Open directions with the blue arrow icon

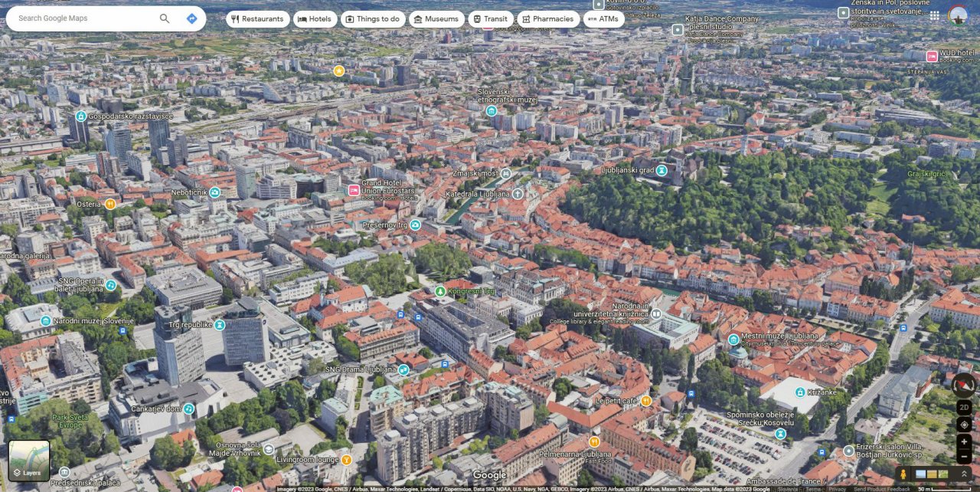(191, 18)
